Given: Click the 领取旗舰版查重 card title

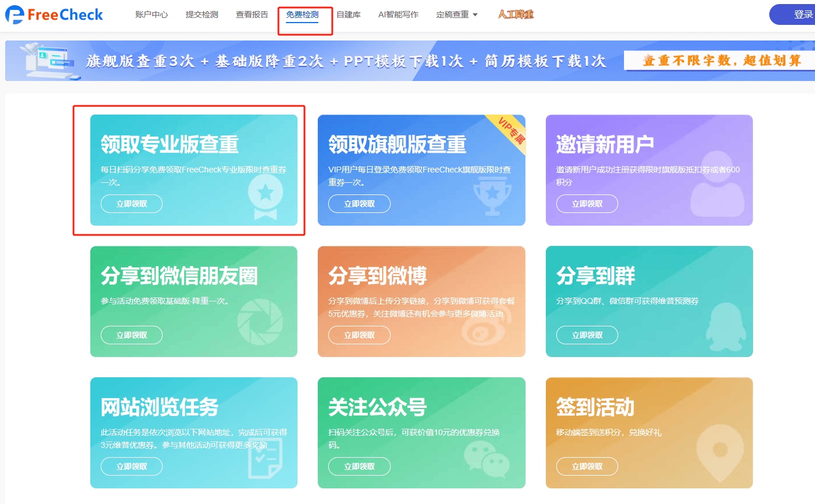Looking at the screenshot, I should pos(397,144).
